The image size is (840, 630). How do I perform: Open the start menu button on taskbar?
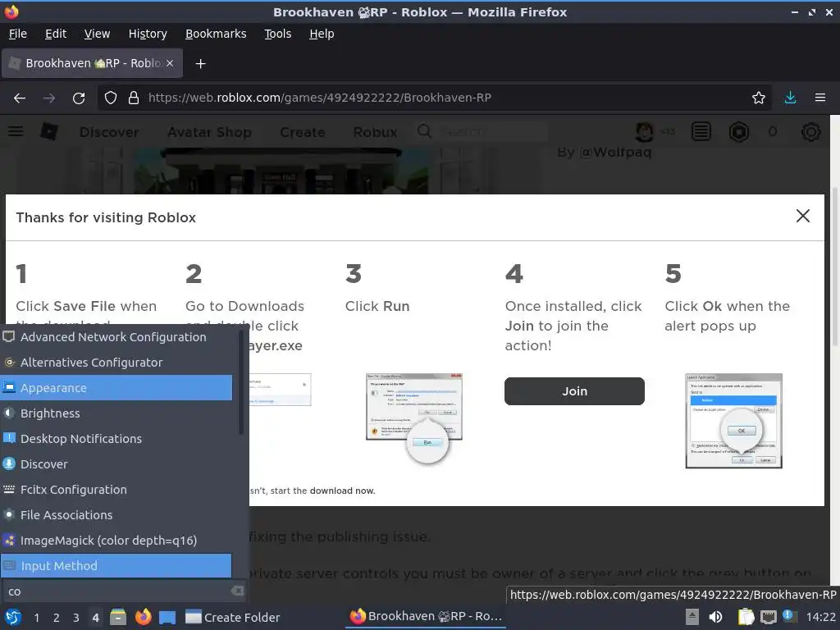(x=13, y=617)
